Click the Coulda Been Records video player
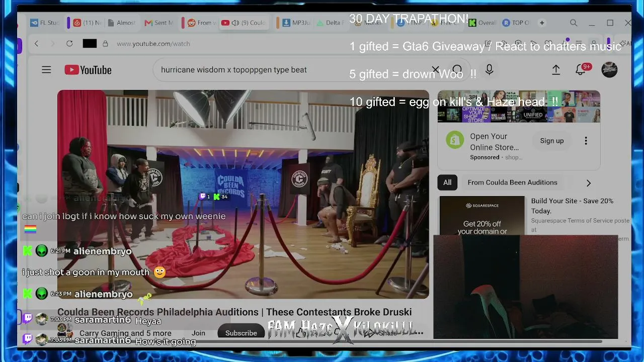644x362 pixels. tap(243, 194)
